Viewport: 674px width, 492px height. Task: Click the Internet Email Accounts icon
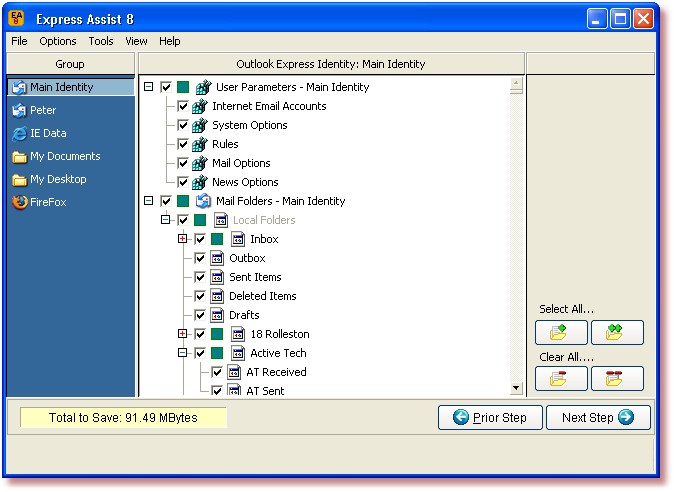click(x=199, y=106)
